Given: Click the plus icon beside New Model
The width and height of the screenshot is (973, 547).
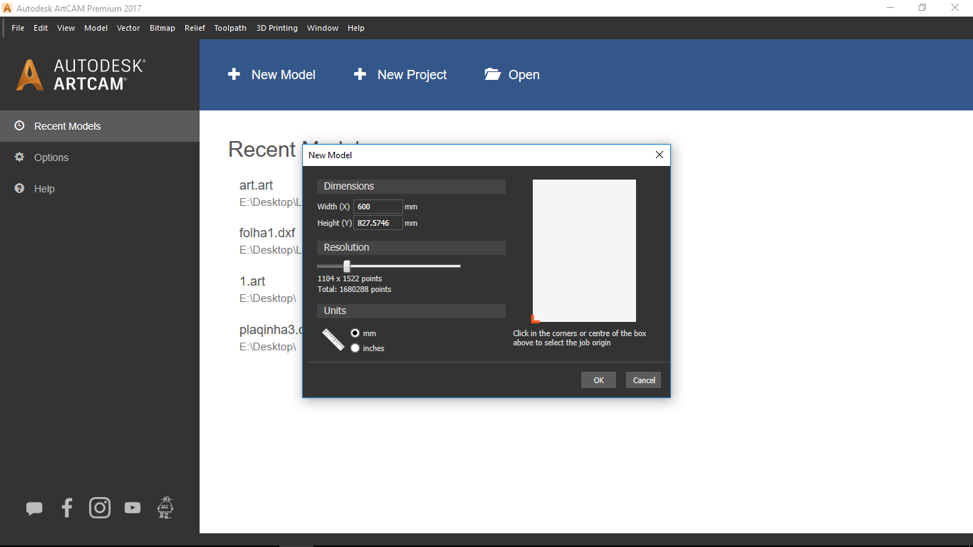Looking at the screenshot, I should tap(234, 75).
